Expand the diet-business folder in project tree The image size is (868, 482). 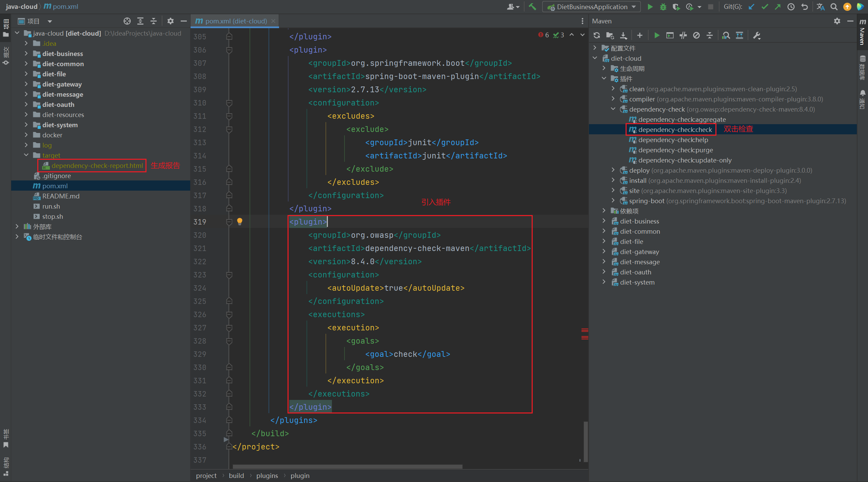(x=26, y=54)
